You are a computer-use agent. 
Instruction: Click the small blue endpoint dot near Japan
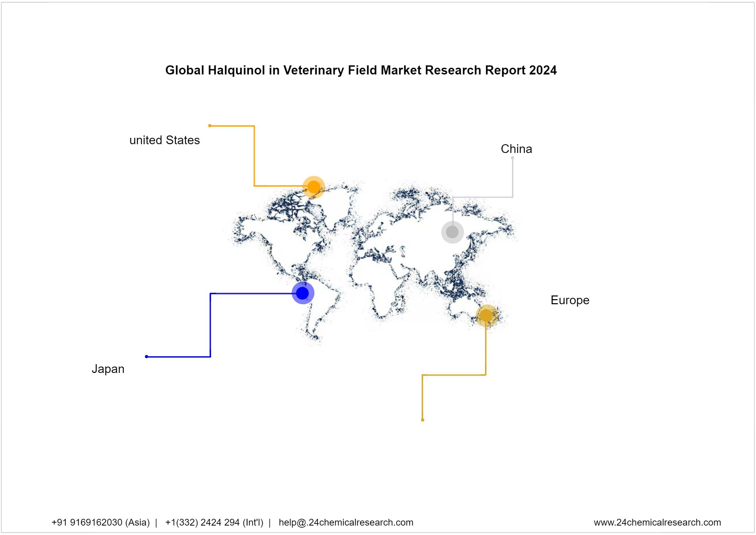[146, 356]
